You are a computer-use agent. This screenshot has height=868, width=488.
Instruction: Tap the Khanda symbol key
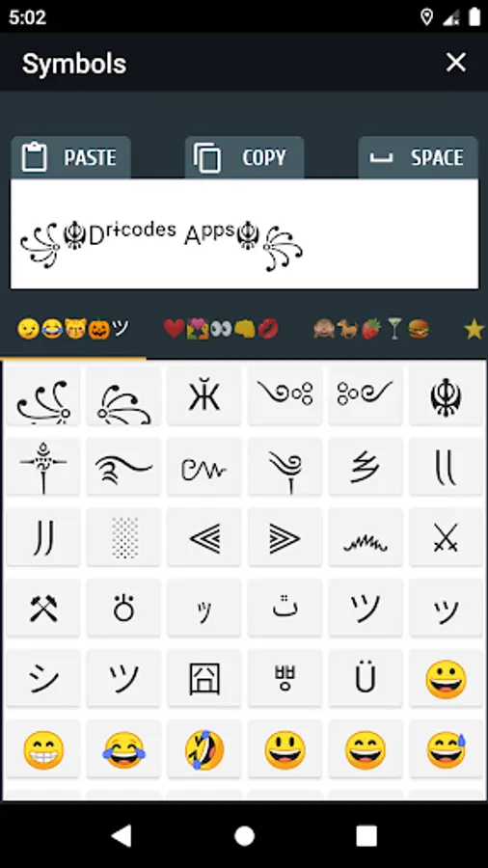pyautogui.click(x=446, y=396)
